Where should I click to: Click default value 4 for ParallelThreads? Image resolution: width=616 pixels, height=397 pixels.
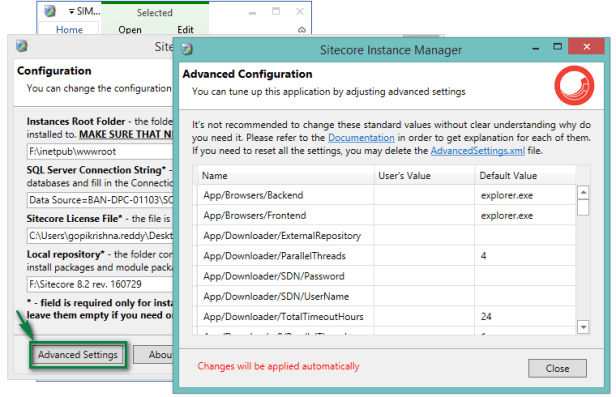[x=483, y=256]
